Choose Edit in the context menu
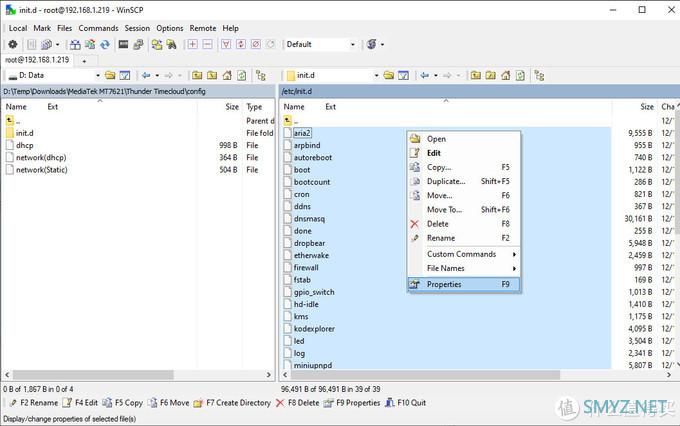The image size is (680, 426). (464, 153)
